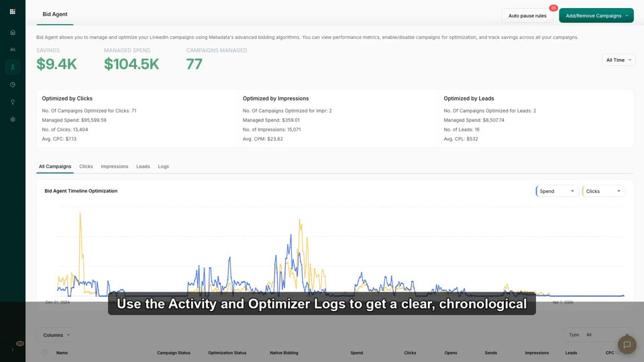644x362 pixels.
Task: Click the Optimized by Impressions card title
Action: [x=276, y=99]
